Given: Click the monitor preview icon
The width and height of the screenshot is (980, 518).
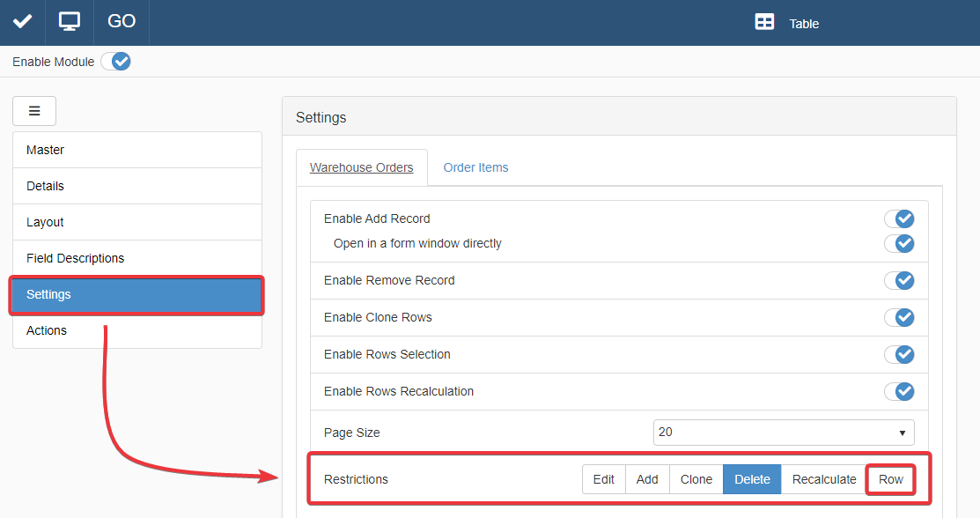Looking at the screenshot, I should point(70,22).
